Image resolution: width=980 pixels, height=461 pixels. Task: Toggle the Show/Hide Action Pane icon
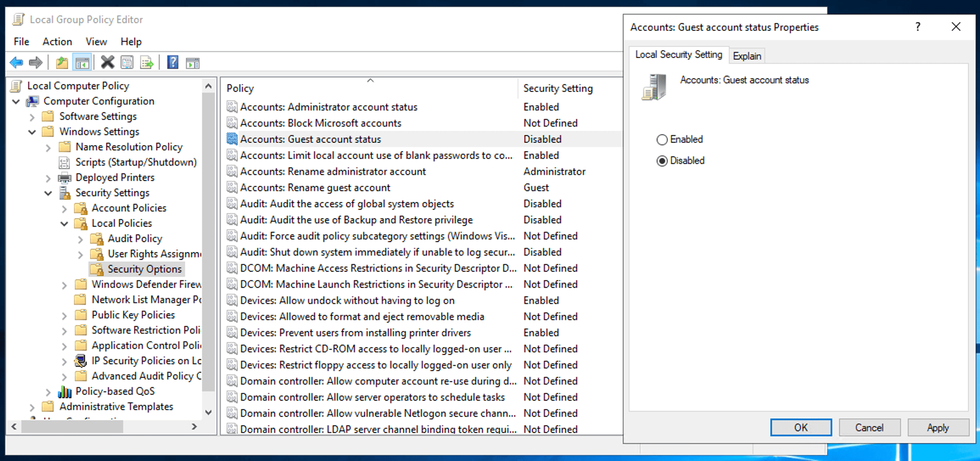point(192,62)
